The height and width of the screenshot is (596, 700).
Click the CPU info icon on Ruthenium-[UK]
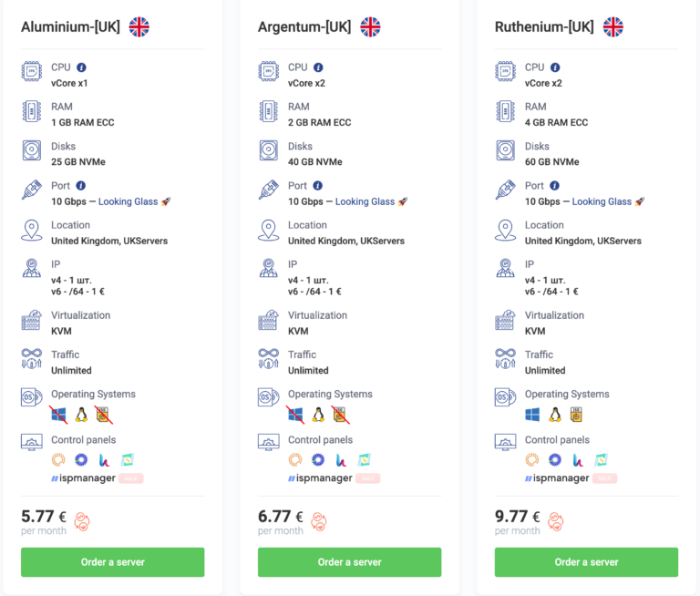coord(555,67)
